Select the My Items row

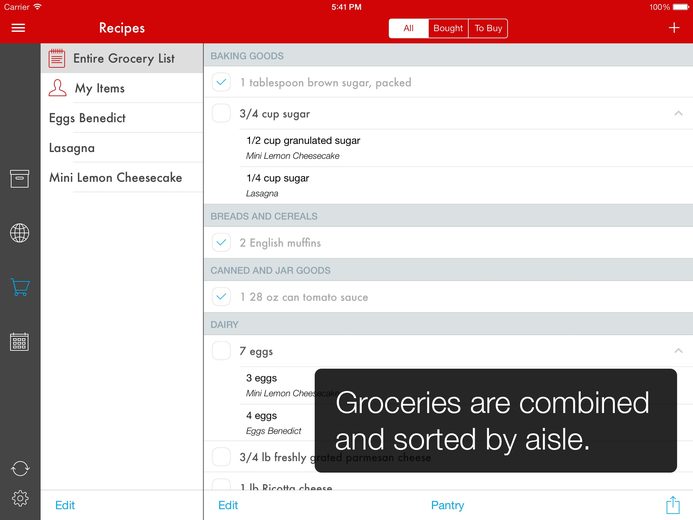(122, 88)
